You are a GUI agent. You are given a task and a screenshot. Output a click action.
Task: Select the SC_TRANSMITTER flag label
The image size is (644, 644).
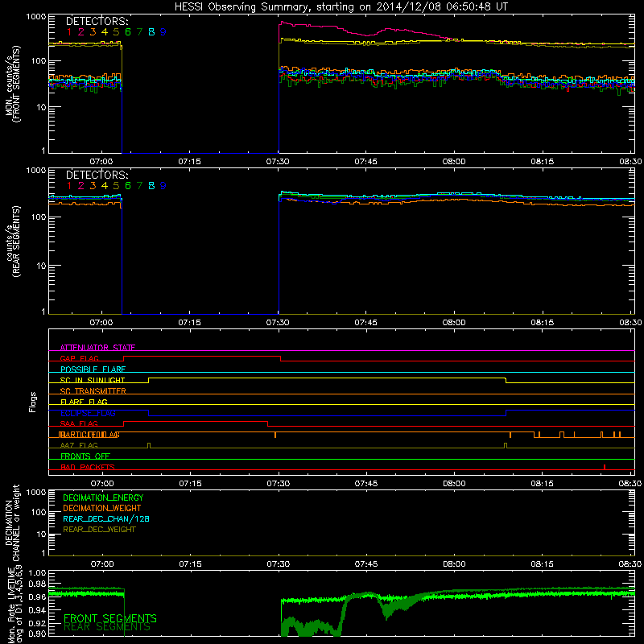click(93, 391)
